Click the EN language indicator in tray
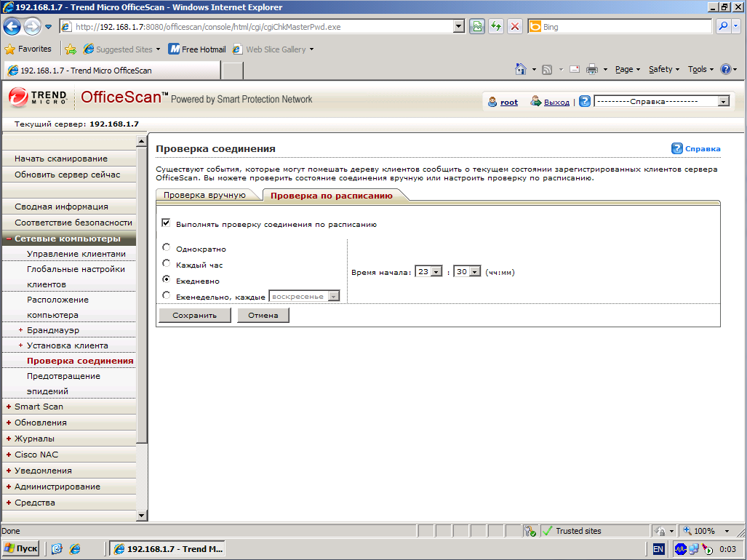This screenshot has width=747, height=560. [x=658, y=549]
